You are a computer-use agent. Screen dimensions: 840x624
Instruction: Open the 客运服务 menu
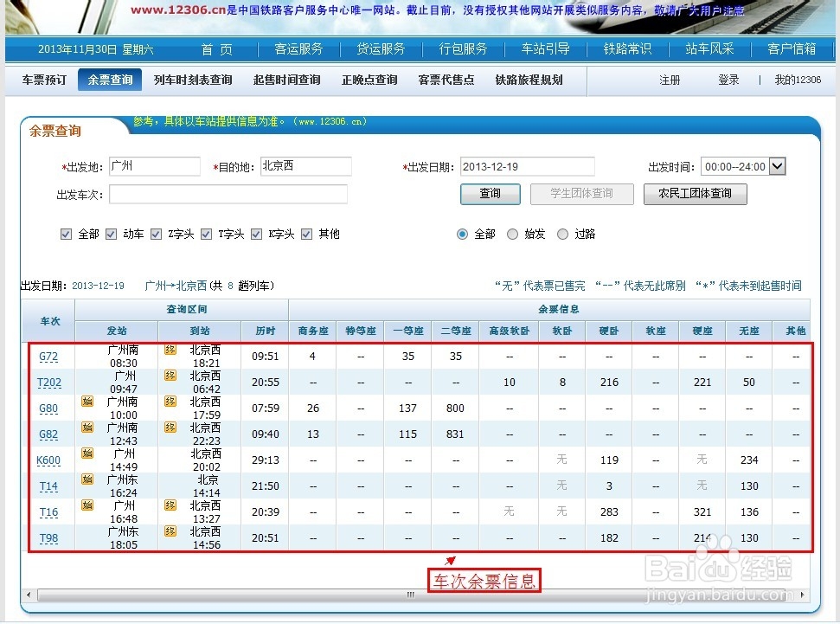[299, 49]
